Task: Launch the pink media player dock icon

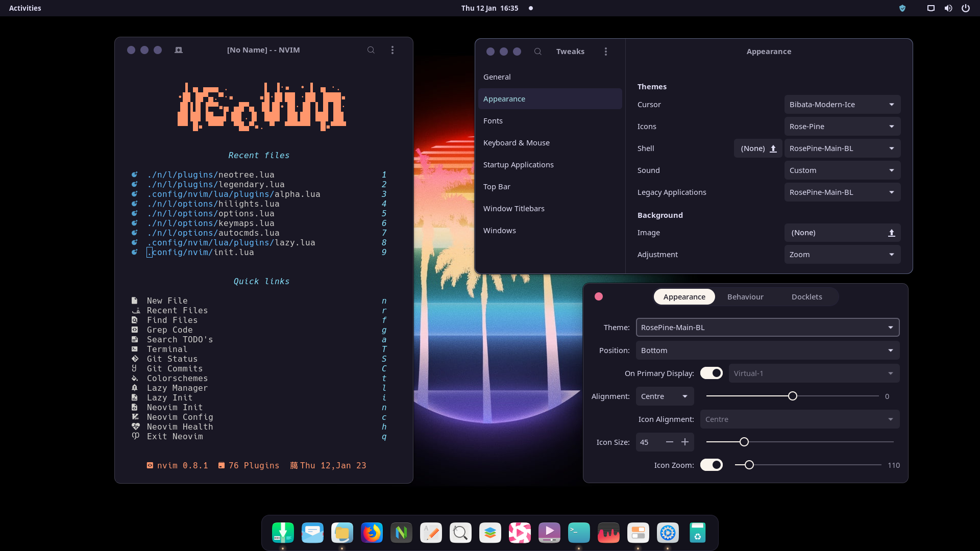Action: coord(520,533)
